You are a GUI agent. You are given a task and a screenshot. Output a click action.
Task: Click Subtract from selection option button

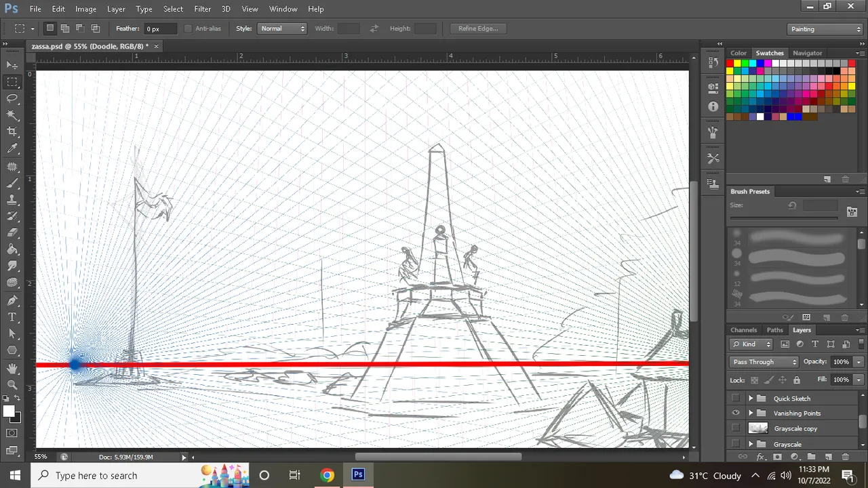80,28
